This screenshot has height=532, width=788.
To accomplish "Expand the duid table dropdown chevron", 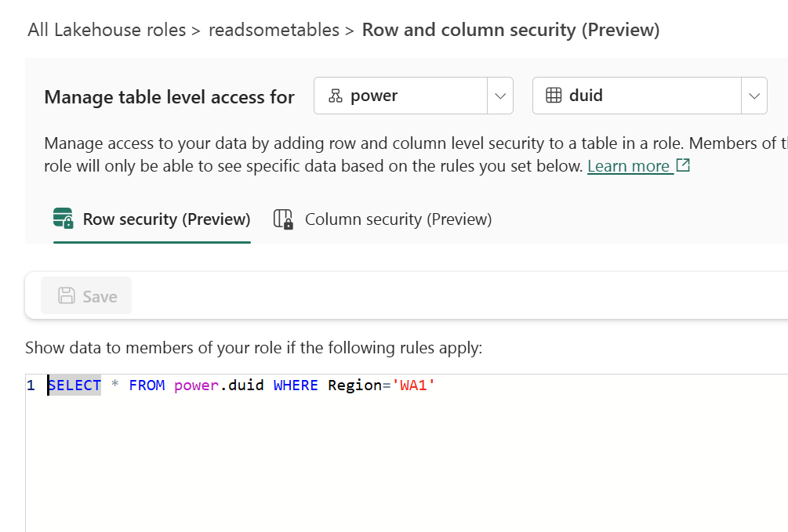I will pos(754,96).
